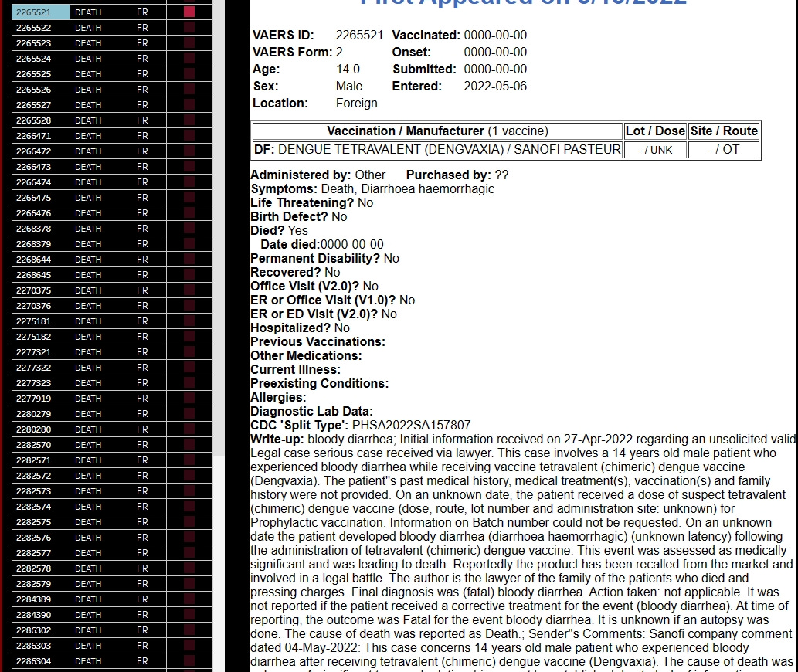798x672 pixels.
Task: Select case 2282570 in the list
Action: [32, 445]
